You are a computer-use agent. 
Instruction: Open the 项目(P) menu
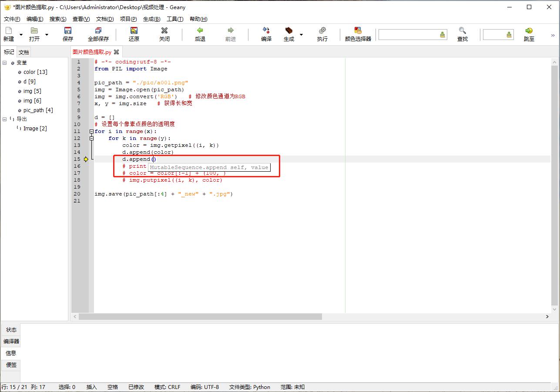pyautogui.click(x=128, y=19)
